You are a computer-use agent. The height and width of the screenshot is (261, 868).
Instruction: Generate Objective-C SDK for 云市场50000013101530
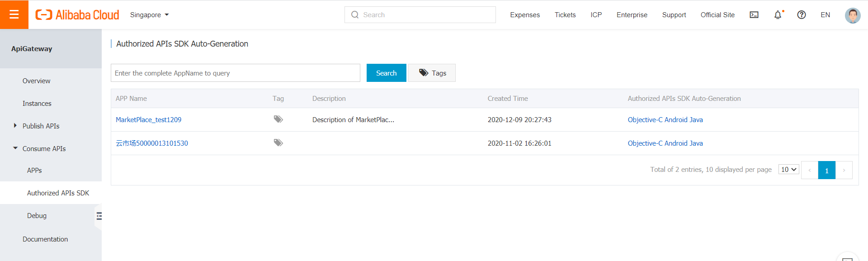point(645,143)
